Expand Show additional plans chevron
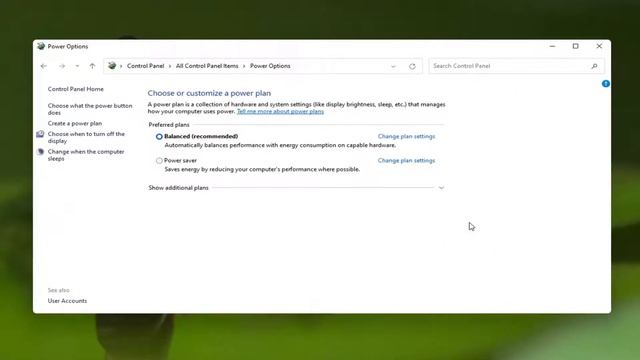This screenshot has height=360, width=640. (x=441, y=188)
